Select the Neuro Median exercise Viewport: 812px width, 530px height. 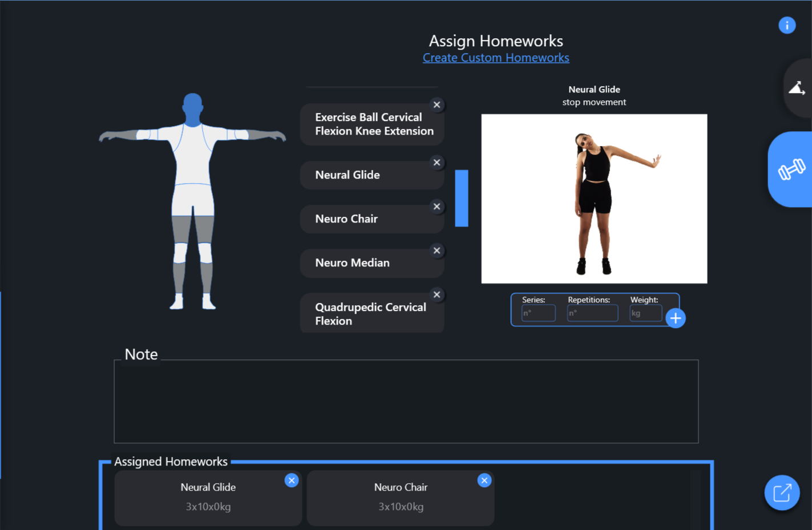(372, 263)
